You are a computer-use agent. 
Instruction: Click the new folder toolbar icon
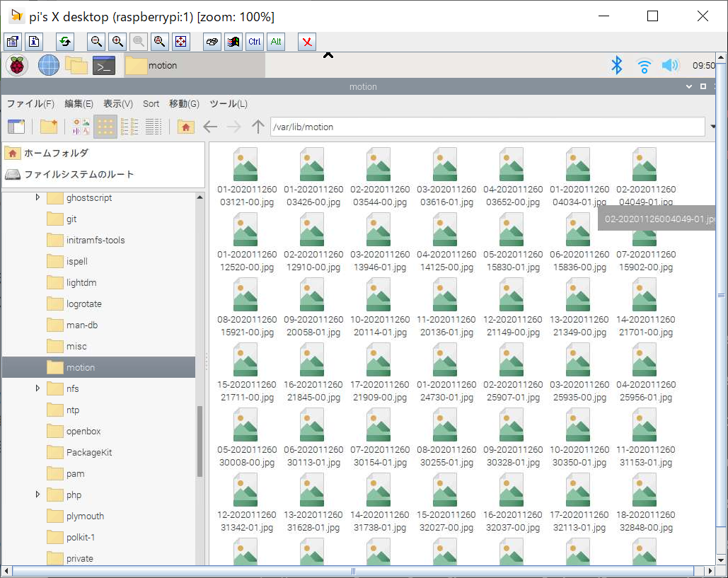(x=49, y=127)
